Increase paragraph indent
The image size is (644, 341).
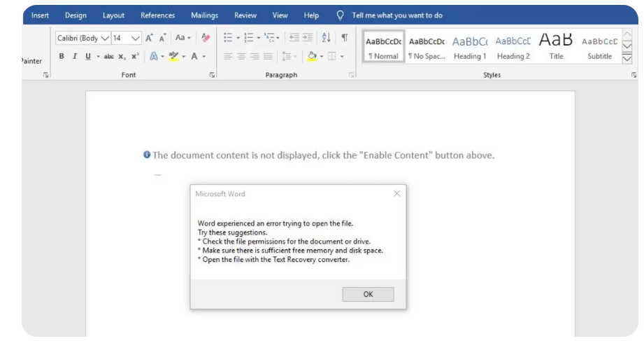(308, 38)
